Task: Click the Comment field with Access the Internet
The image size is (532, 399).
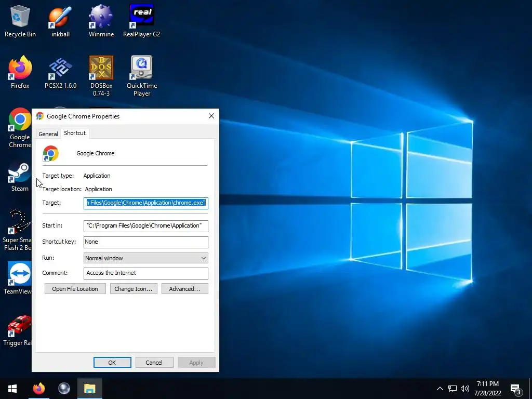Action: (146, 273)
